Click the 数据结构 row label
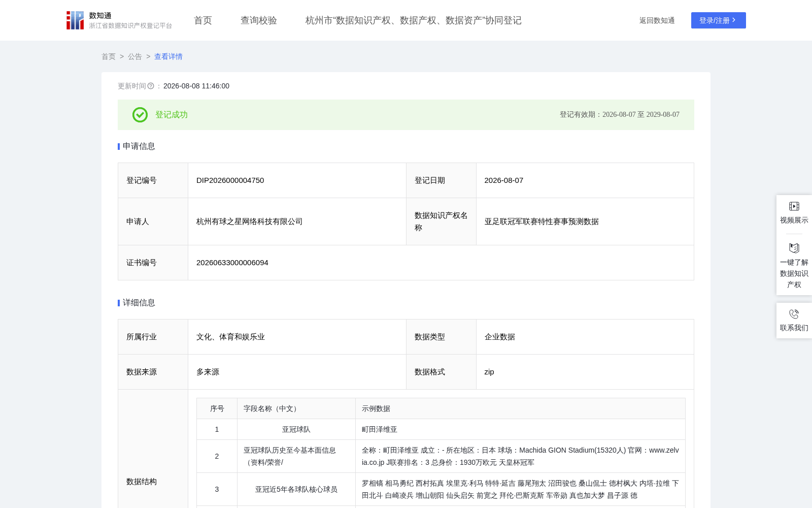The height and width of the screenshot is (508, 812). 142,482
